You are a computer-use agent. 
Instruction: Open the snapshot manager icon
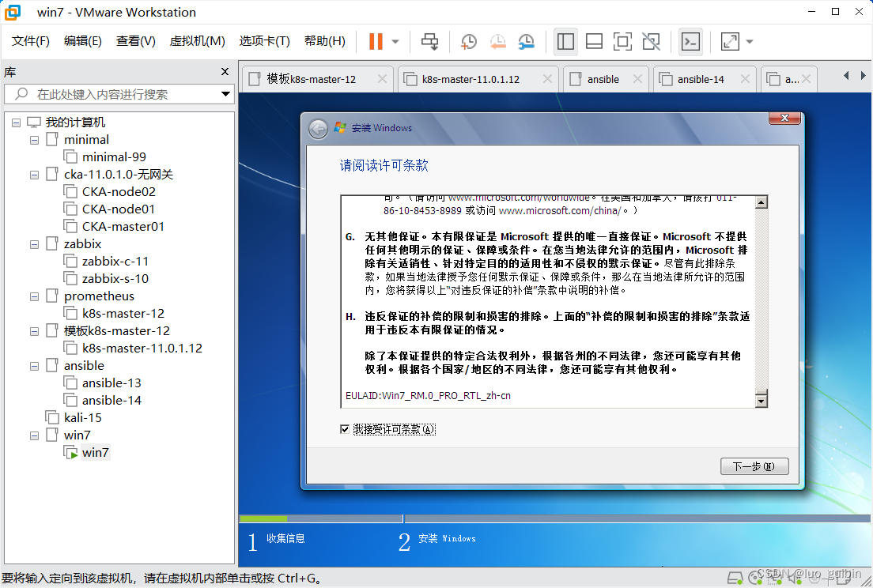coord(526,42)
